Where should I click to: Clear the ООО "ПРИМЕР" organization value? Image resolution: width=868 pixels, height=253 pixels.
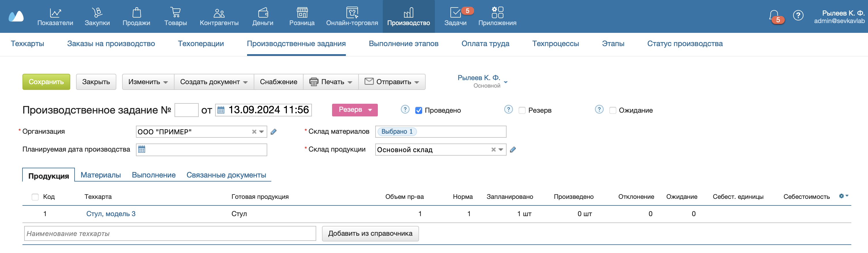(254, 132)
